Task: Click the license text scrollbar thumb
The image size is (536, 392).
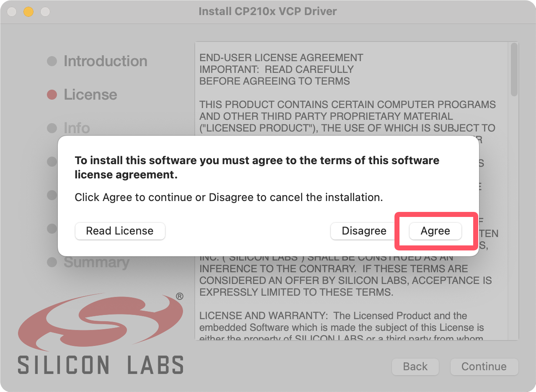Action: [x=514, y=70]
